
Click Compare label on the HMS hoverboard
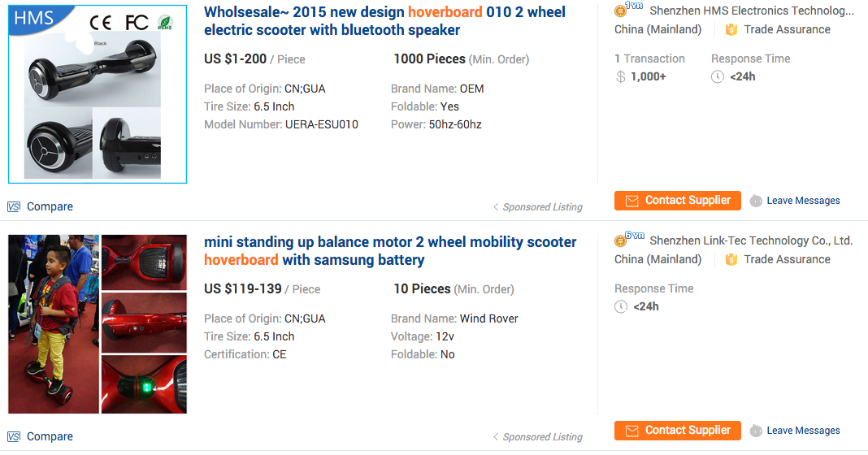pyautogui.click(x=50, y=206)
